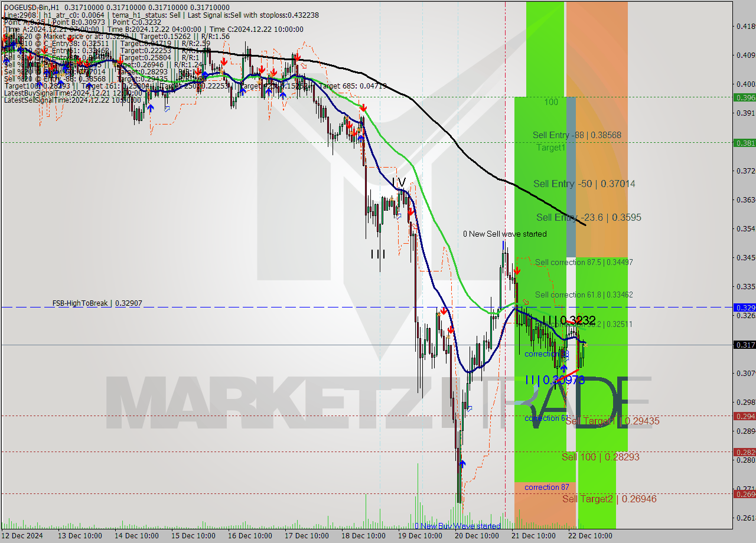Click the '22 Dec 10:00' time label
The image size is (756, 543).
[x=589, y=535]
